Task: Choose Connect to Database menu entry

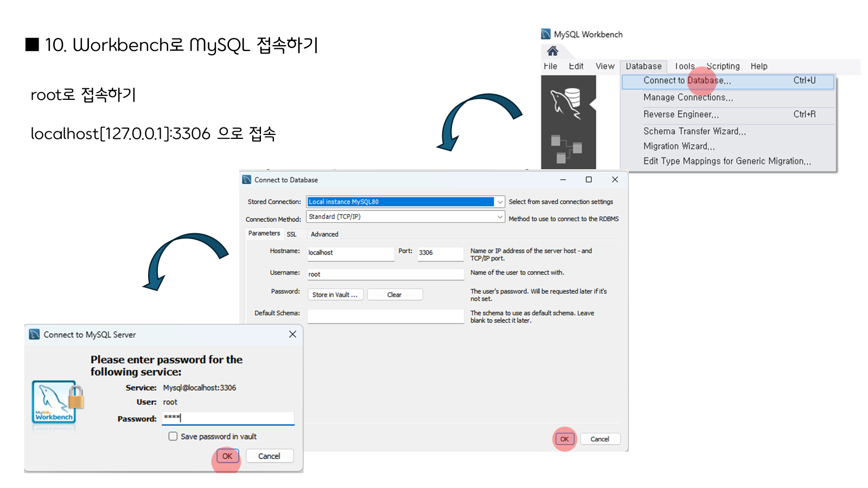Action: (727, 81)
